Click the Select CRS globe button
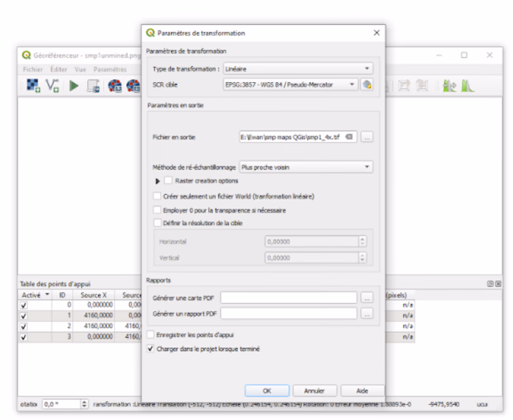Viewport: 513px width, 420px height. coord(367,85)
